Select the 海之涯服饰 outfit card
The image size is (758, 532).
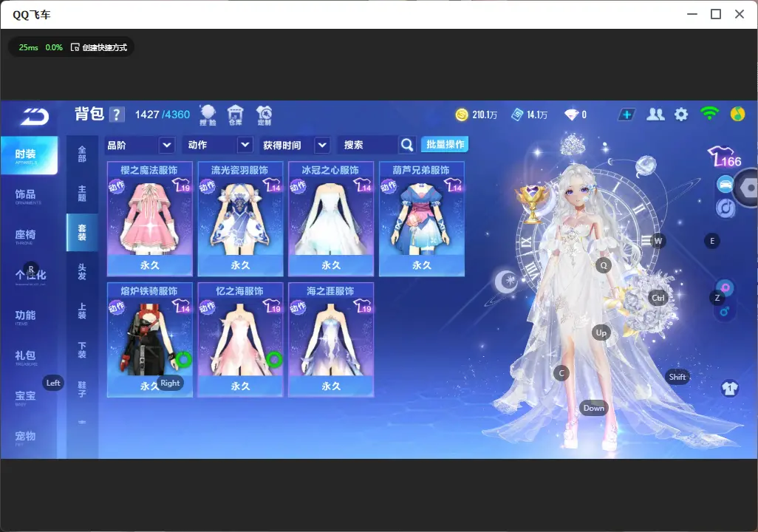[331, 340]
